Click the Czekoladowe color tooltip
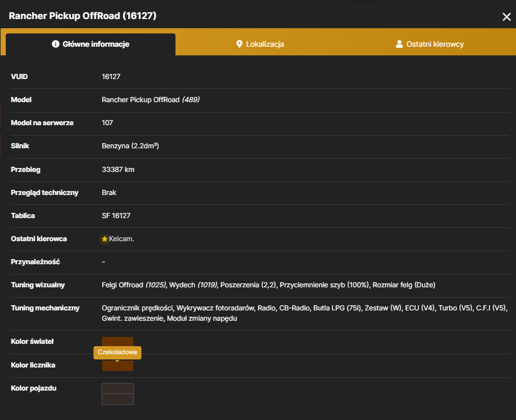The width and height of the screenshot is (516, 420). tap(118, 352)
